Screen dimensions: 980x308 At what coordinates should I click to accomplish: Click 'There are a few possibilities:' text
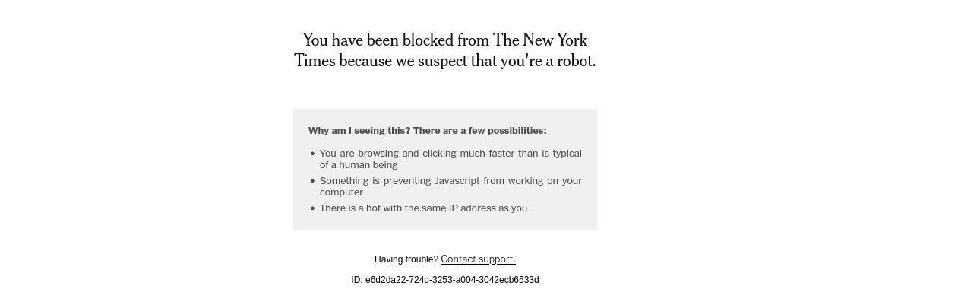479,131
